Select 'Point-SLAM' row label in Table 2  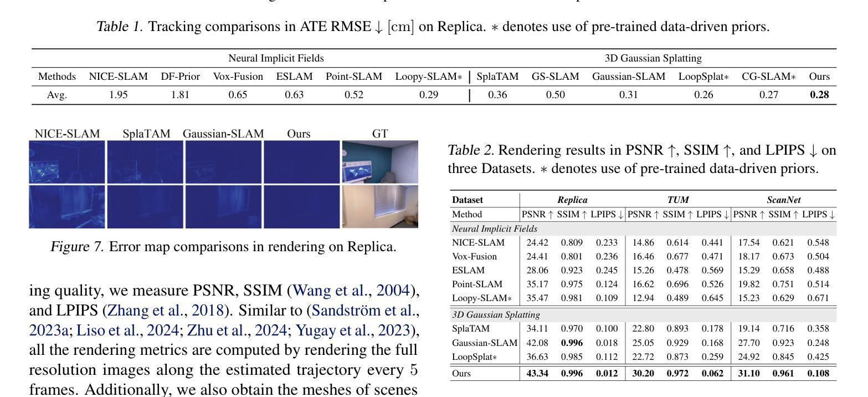[475, 284]
